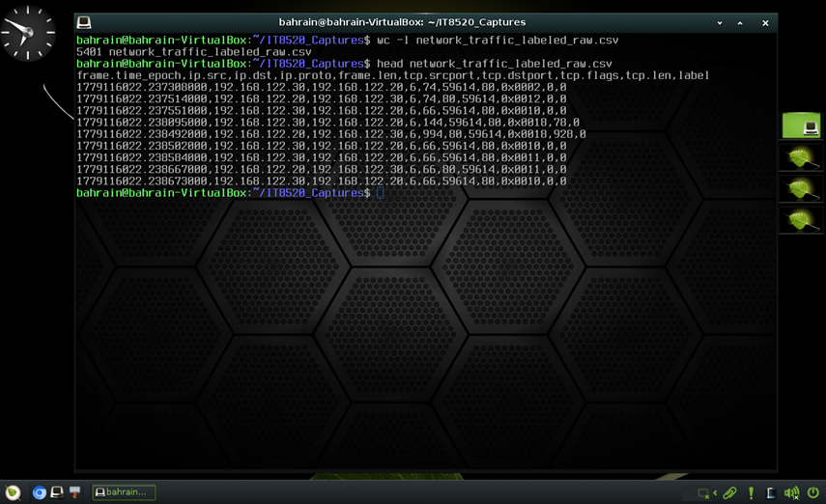Click the 'tcp.flags' column name in header

click(x=589, y=75)
